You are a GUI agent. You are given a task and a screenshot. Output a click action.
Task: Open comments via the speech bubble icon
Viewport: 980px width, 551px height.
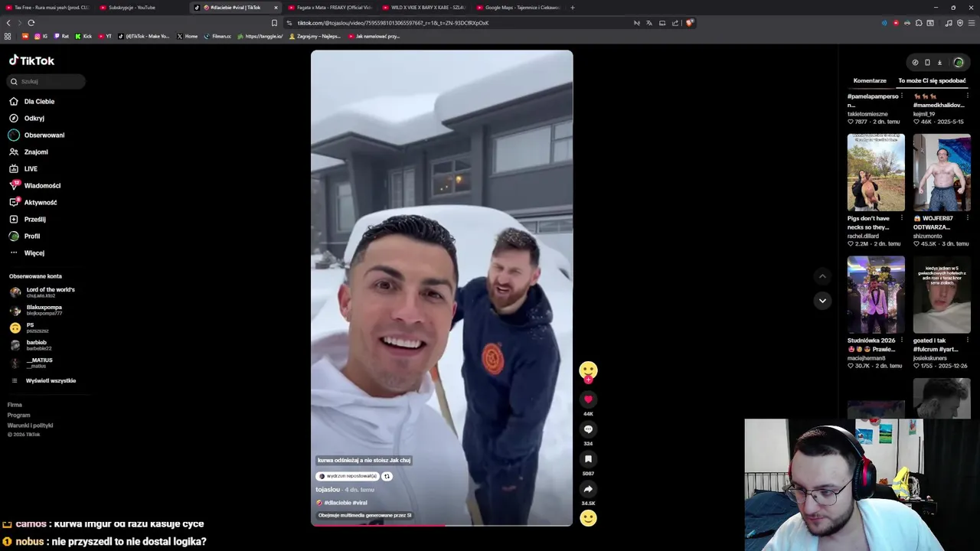[x=588, y=429]
